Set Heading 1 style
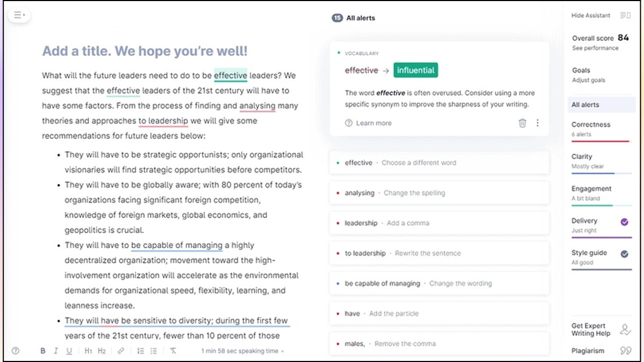The width and height of the screenshot is (644, 362). tap(89, 351)
